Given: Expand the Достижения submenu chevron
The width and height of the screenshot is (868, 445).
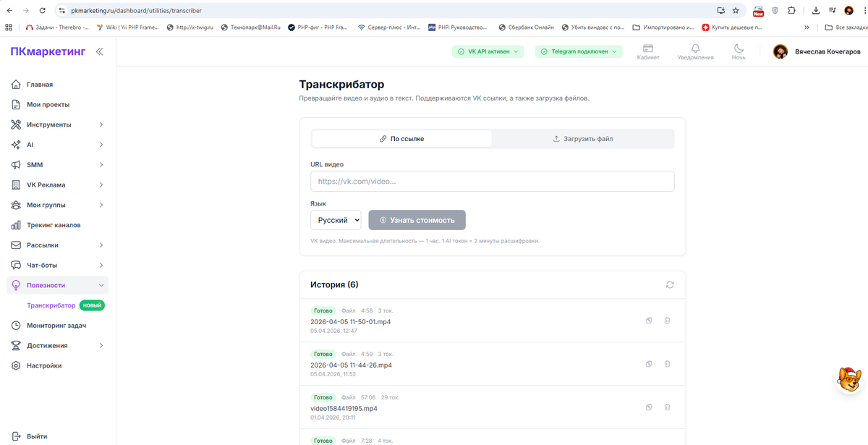Looking at the screenshot, I should 101,345.
